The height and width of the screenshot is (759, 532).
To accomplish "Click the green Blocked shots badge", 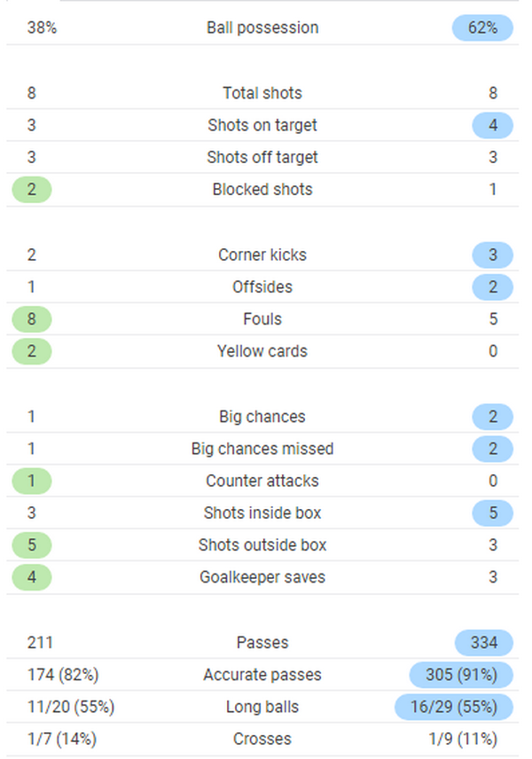I will 32,189.
